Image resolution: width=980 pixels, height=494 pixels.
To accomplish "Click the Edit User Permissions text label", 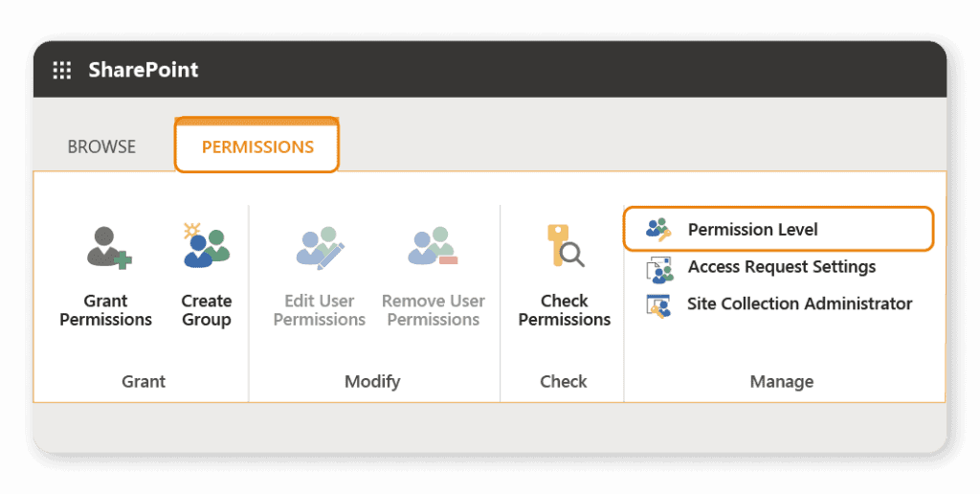I will pos(319,310).
